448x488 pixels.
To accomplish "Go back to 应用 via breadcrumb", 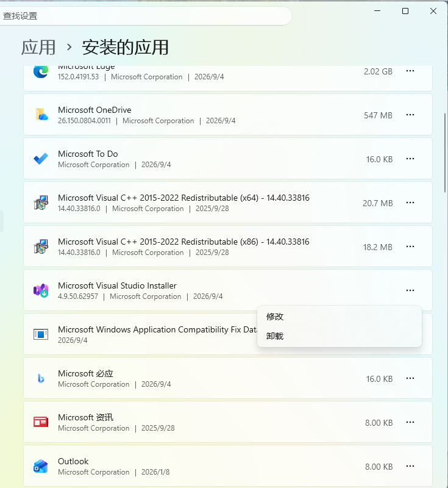I will coord(38,48).
